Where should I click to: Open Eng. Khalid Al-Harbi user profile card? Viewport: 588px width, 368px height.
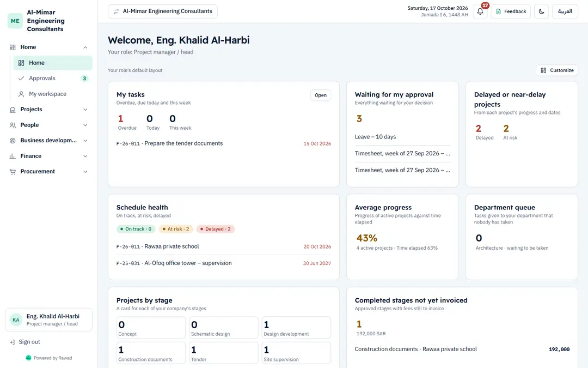[49, 320]
